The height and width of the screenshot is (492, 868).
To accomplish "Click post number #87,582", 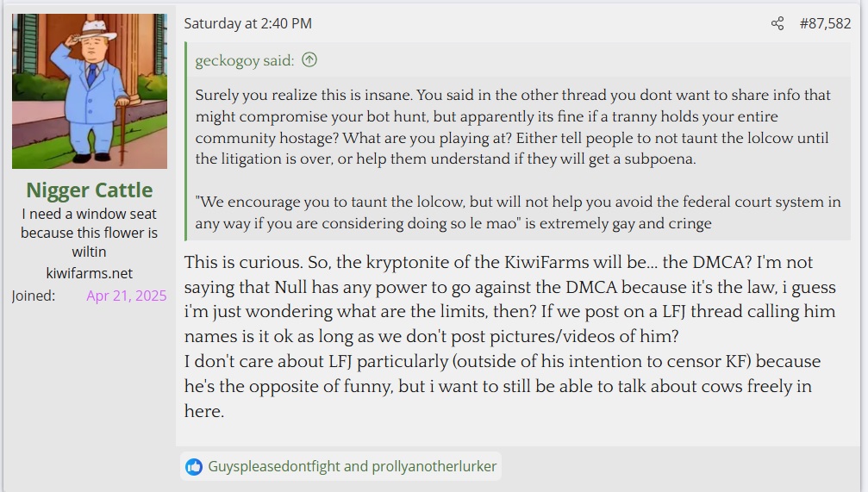I will pos(825,23).
